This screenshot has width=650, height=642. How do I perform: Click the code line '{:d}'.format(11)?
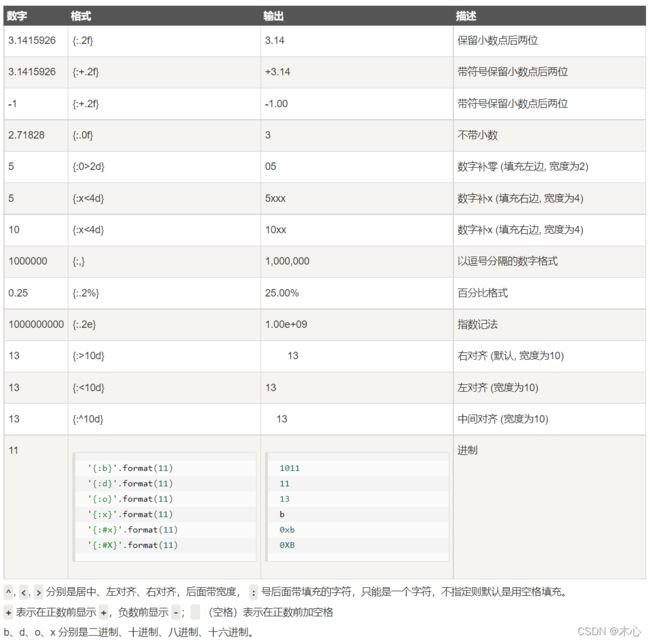[130, 484]
